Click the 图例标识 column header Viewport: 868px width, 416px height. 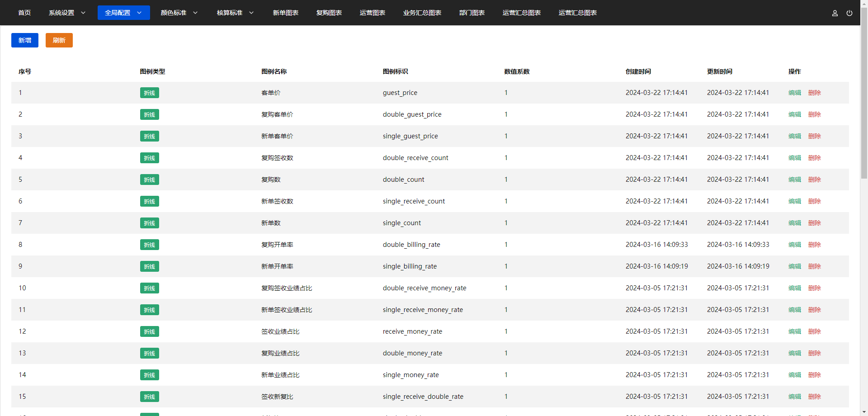tap(396, 71)
